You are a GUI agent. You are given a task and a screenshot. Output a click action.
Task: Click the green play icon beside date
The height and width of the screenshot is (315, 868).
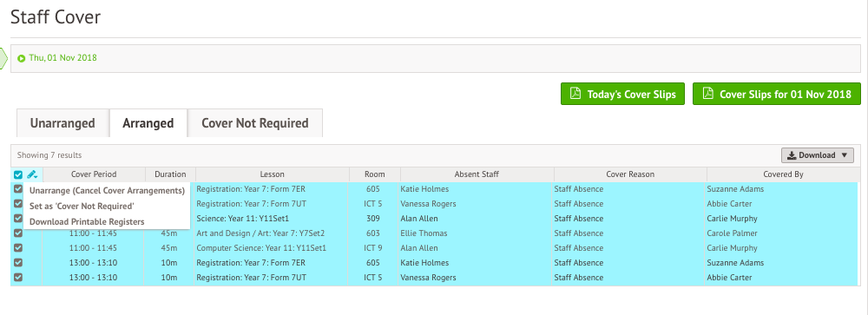click(x=21, y=58)
